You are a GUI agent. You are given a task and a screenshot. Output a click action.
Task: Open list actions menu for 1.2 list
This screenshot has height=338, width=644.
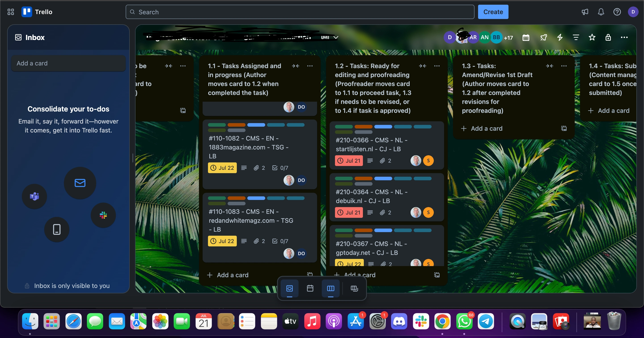pos(437,66)
